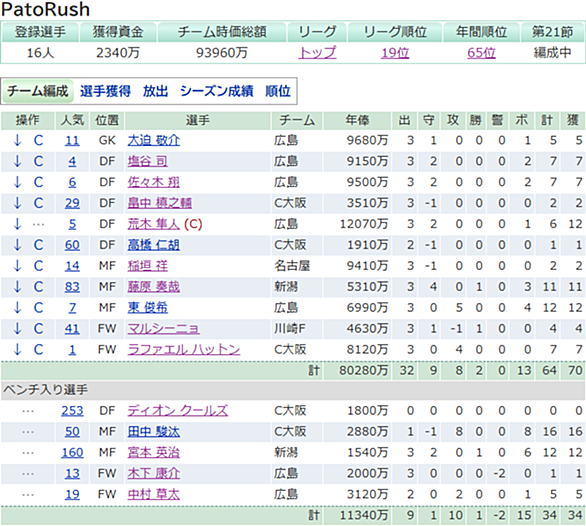Screen dimensions: 586x526
Task: Open player 塩谷 司 profile
Action: pos(148,162)
